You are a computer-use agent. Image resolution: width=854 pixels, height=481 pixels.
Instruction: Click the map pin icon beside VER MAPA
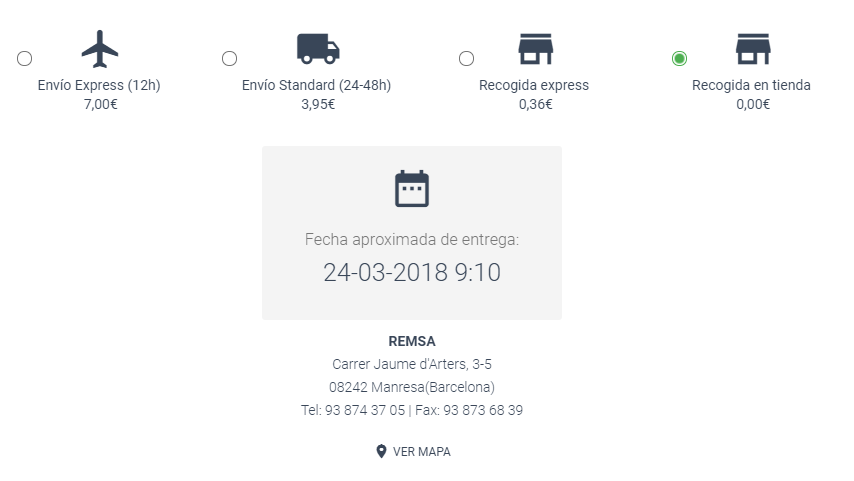381,451
